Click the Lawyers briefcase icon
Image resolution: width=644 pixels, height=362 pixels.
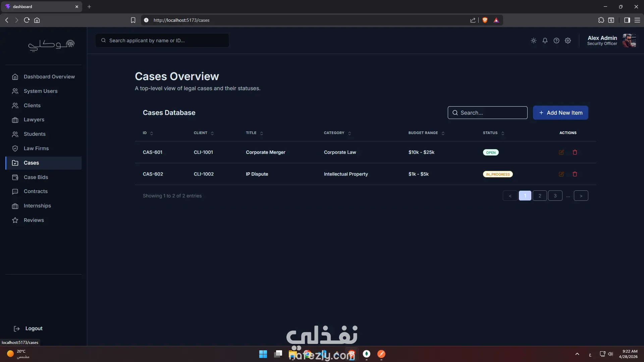[x=15, y=120]
